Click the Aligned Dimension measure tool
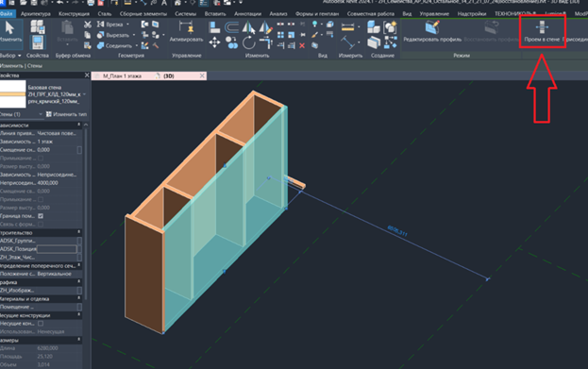The height and width of the screenshot is (369, 588). pyautogui.click(x=347, y=27)
